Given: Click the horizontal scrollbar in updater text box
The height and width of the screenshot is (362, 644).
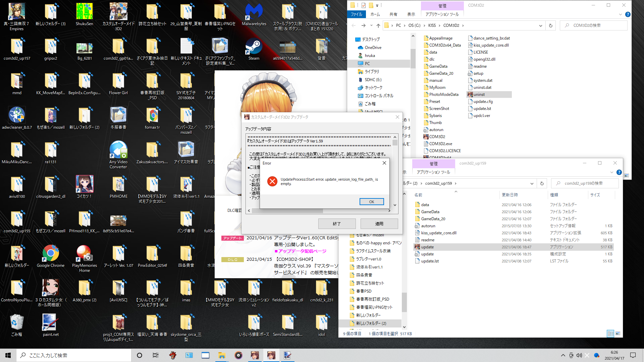Looking at the screenshot, I should 319,211.
